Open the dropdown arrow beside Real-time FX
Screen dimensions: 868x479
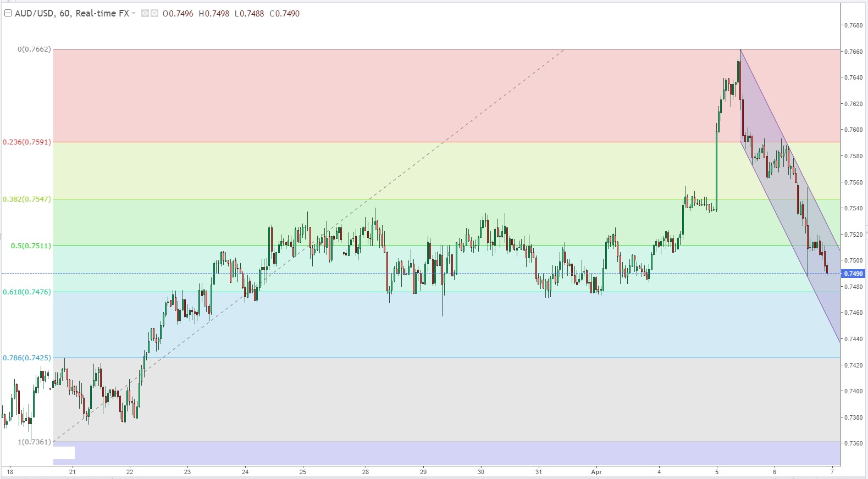(134, 13)
